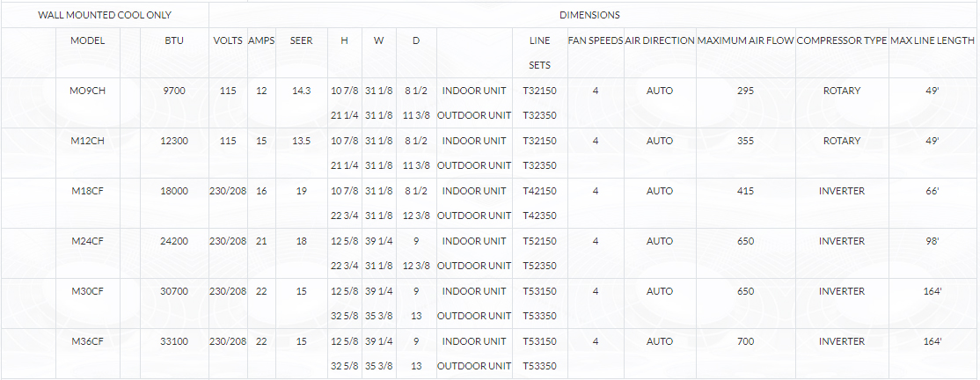Click the T42350 line set code
The width and height of the screenshot is (980, 380).
click(539, 216)
